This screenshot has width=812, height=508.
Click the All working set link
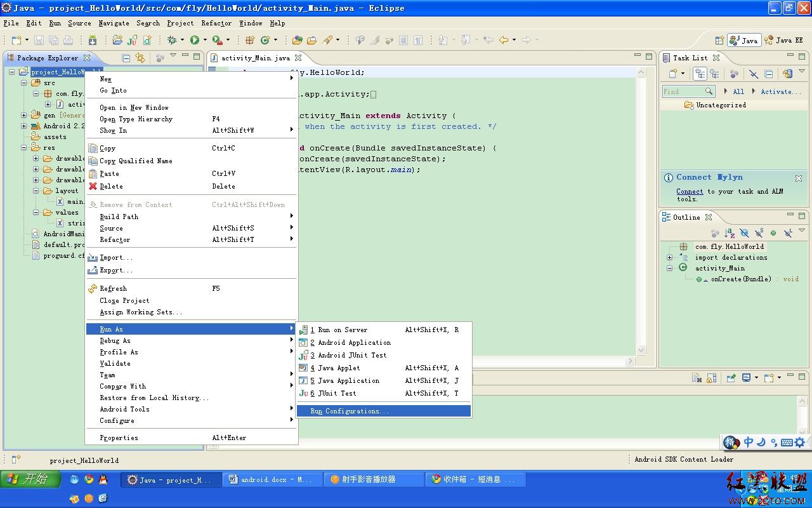coord(738,91)
